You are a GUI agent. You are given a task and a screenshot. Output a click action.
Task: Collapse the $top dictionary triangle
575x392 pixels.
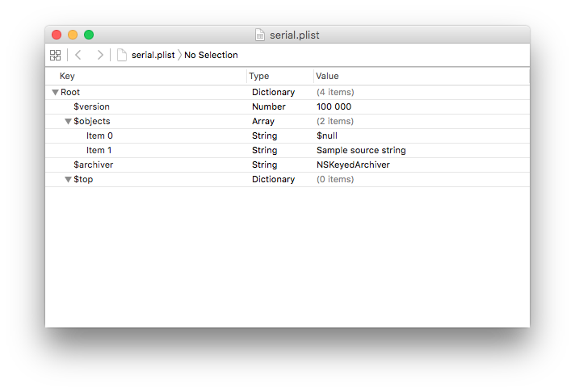68,180
